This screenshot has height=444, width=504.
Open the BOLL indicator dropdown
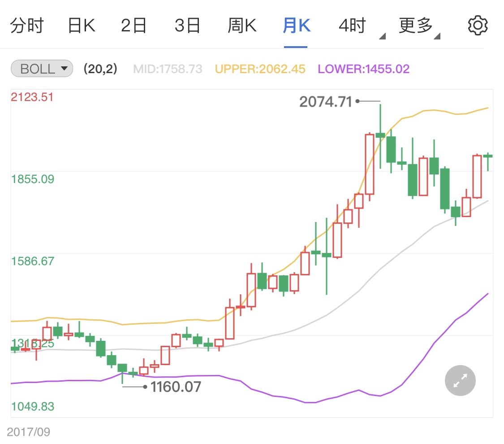42,69
